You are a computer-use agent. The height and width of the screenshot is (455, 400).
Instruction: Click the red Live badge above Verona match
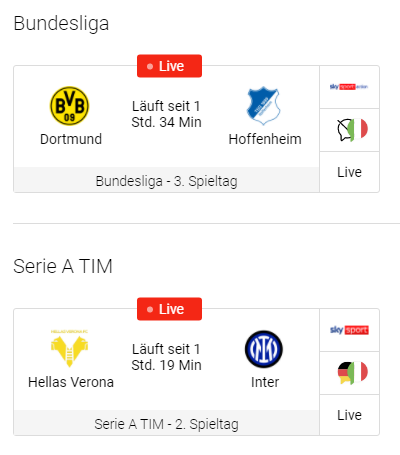point(169,309)
